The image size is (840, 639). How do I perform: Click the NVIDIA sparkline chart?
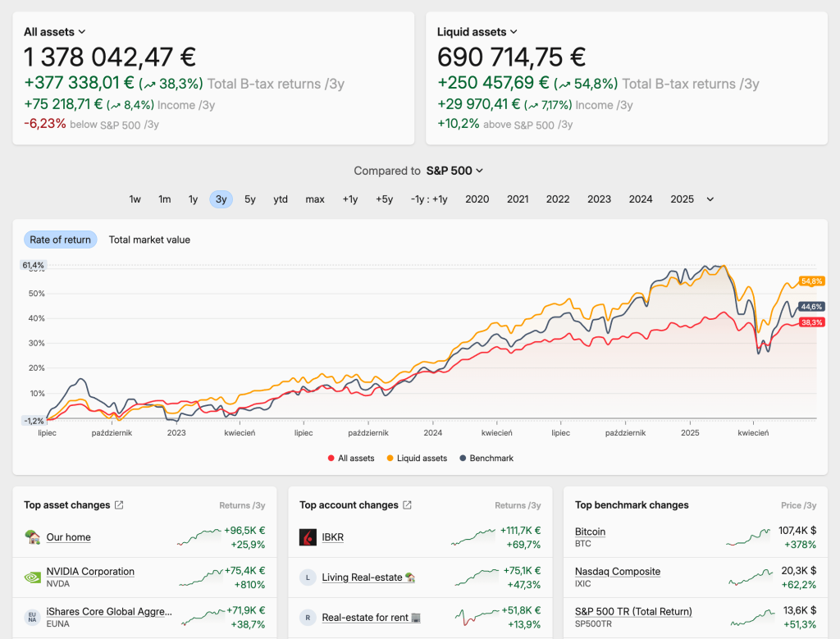(201, 577)
